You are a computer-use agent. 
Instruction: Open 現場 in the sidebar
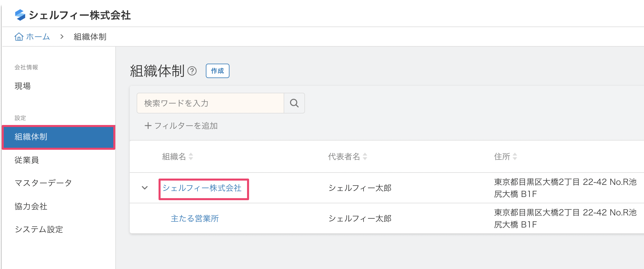coord(22,86)
